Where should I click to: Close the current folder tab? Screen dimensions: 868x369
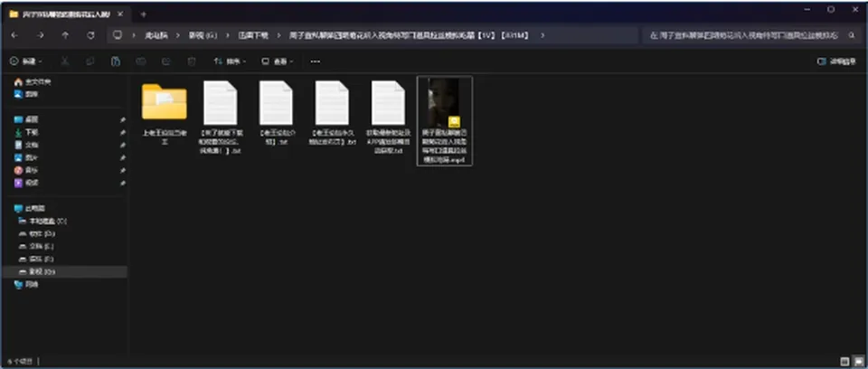coord(120,14)
